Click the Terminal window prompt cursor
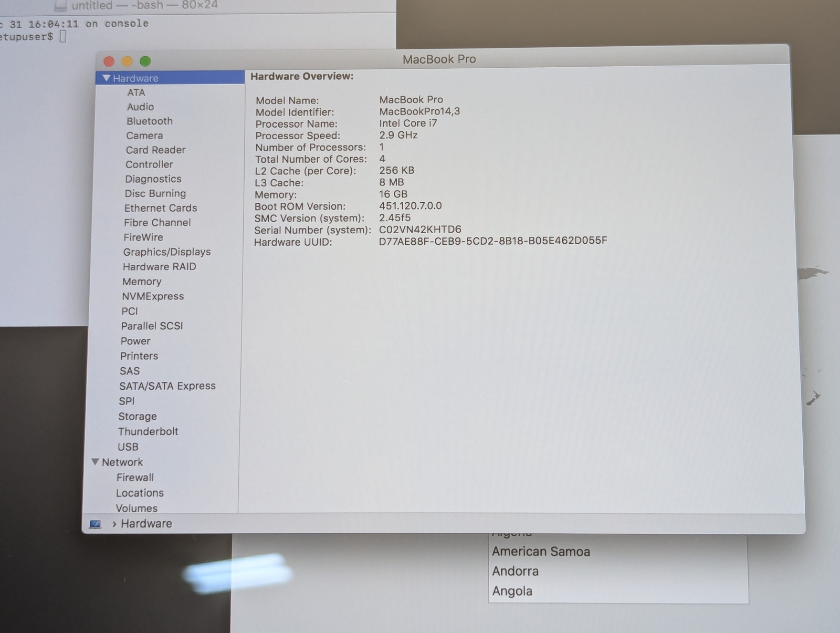This screenshot has height=633, width=840. tap(63, 36)
